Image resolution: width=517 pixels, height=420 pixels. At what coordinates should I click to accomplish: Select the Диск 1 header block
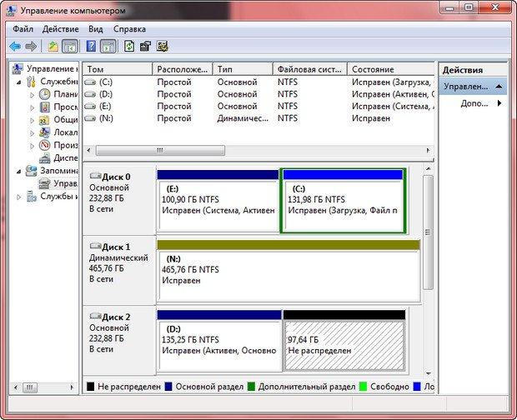(119, 270)
